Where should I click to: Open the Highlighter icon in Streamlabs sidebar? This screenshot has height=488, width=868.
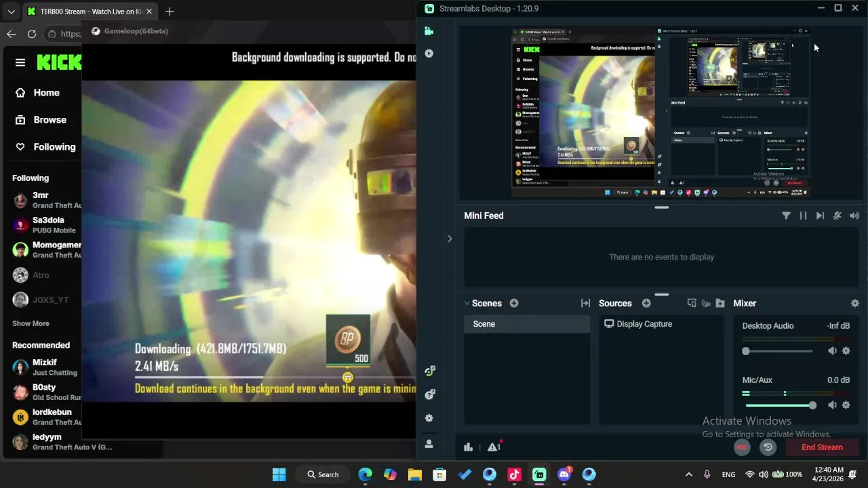tap(429, 54)
